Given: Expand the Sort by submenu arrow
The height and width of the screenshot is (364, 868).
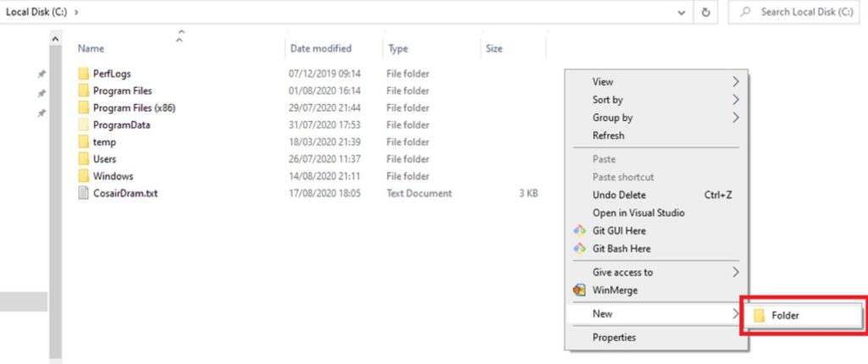Looking at the screenshot, I should [736, 100].
